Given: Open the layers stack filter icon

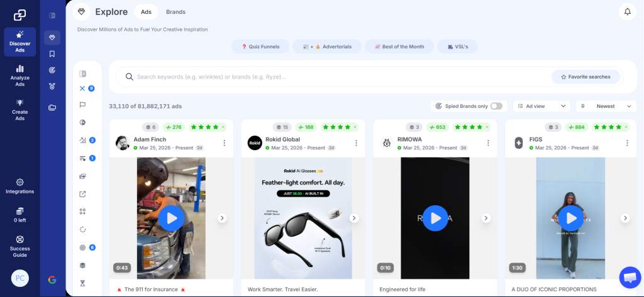Looking at the screenshot, I should pyautogui.click(x=82, y=266).
